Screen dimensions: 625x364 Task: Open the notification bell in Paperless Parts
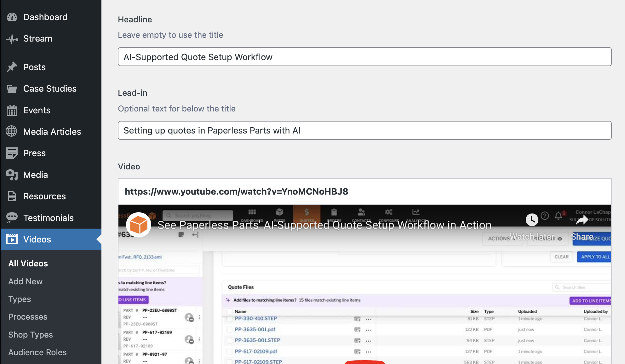click(x=558, y=216)
